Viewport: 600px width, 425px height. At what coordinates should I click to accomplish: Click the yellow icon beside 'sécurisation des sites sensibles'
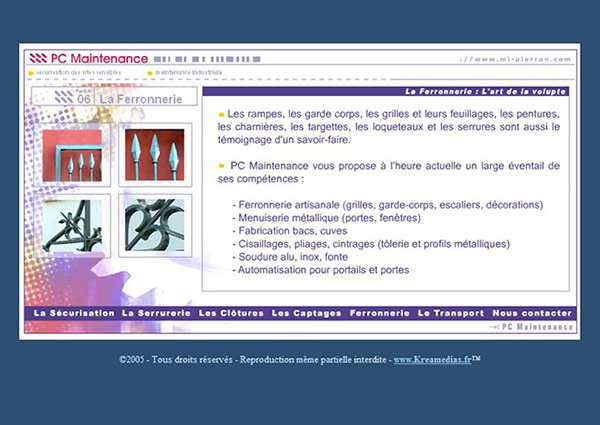31,73
